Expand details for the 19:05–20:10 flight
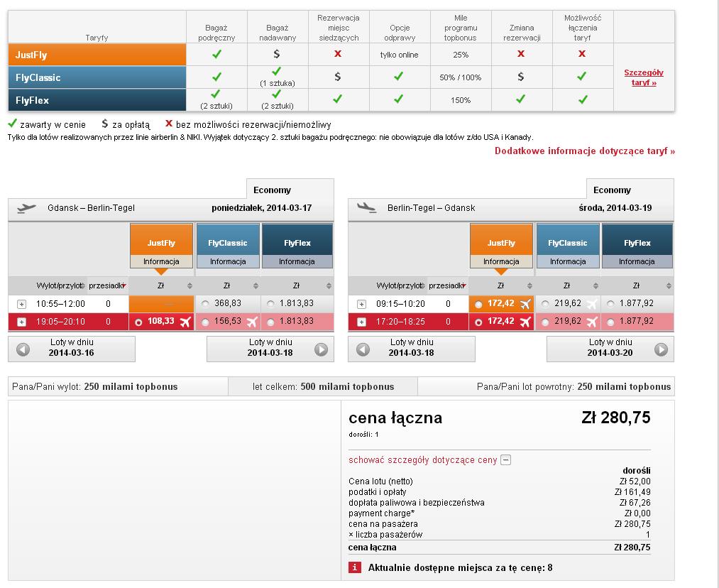 click(x=21, y=322)
